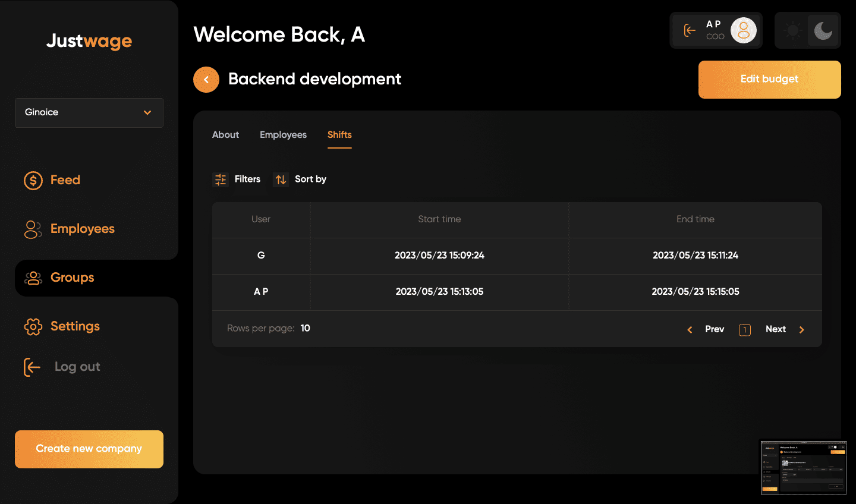Screen dimensions: 856x504
Task: Click the Next pagination link
Action: coord(776,329)
